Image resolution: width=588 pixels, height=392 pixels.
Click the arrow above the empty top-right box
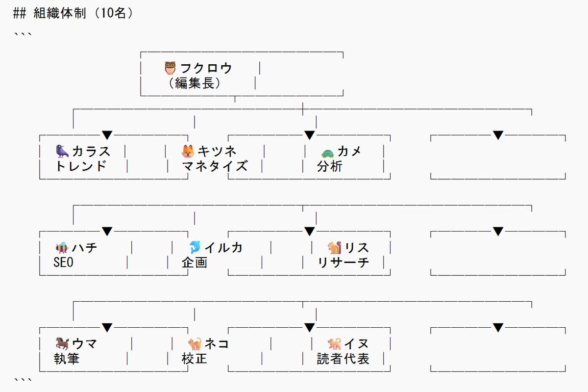pyautogui.click(x=498, y=135)
